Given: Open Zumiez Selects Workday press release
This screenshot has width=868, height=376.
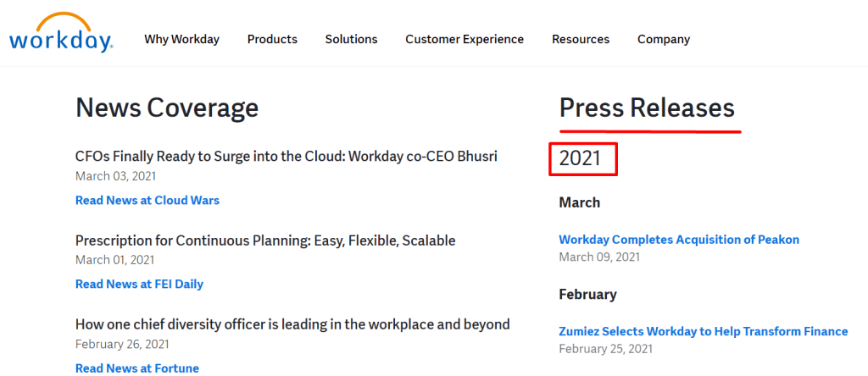Looking at the screenshot, I should click(704, 332).
